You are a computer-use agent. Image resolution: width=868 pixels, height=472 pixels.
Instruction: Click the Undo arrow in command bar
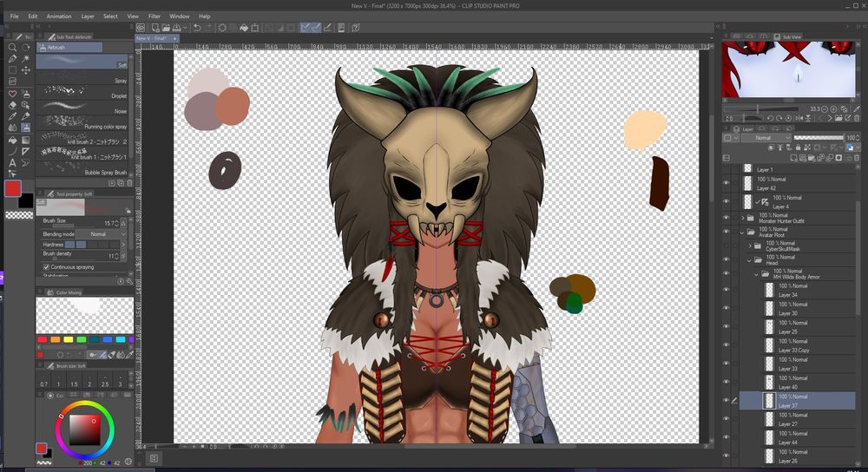(x=197, y=28)
